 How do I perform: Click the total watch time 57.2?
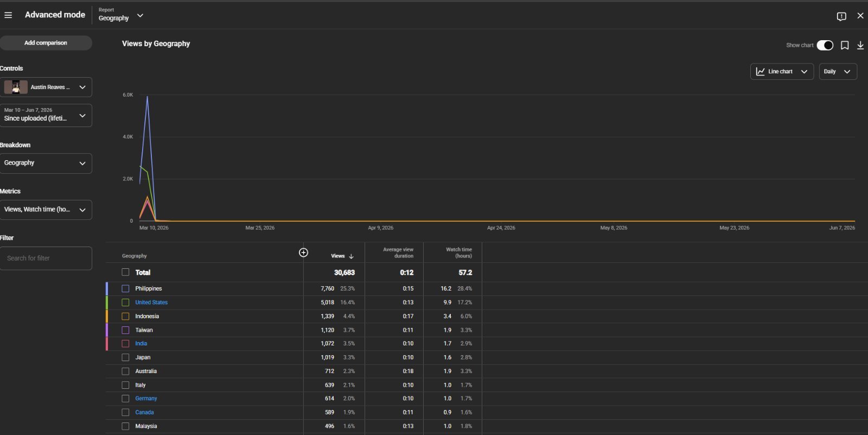click(465, 273)
